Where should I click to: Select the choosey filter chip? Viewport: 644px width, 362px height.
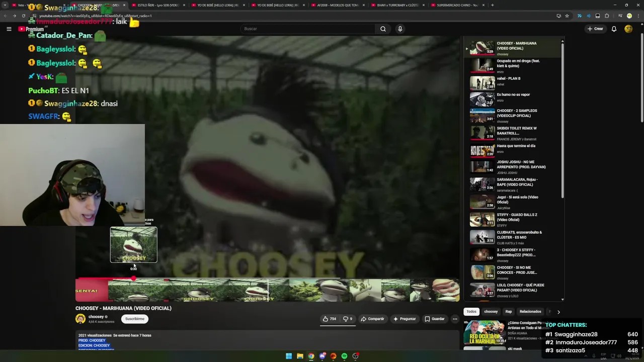click(x=491, y=312)
